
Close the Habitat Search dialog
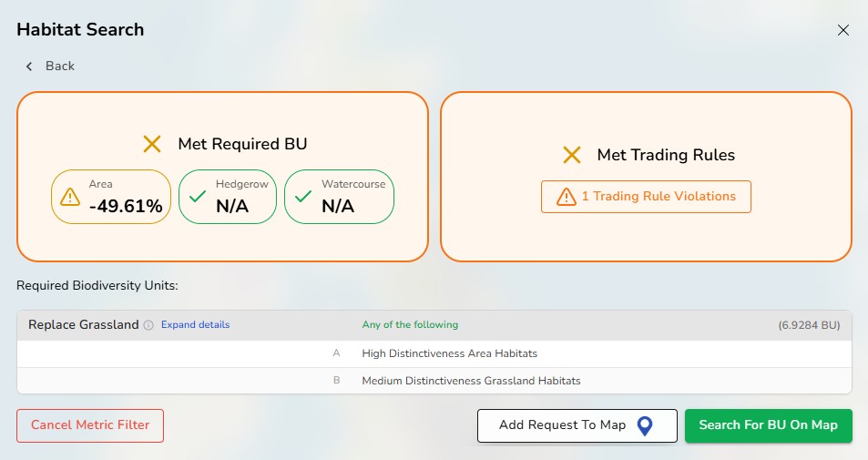point(843,30)
